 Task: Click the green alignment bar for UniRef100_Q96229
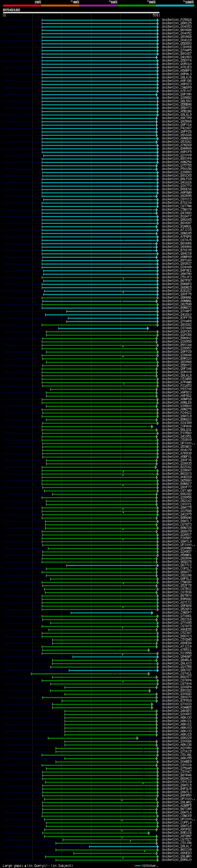coord(93,738)
